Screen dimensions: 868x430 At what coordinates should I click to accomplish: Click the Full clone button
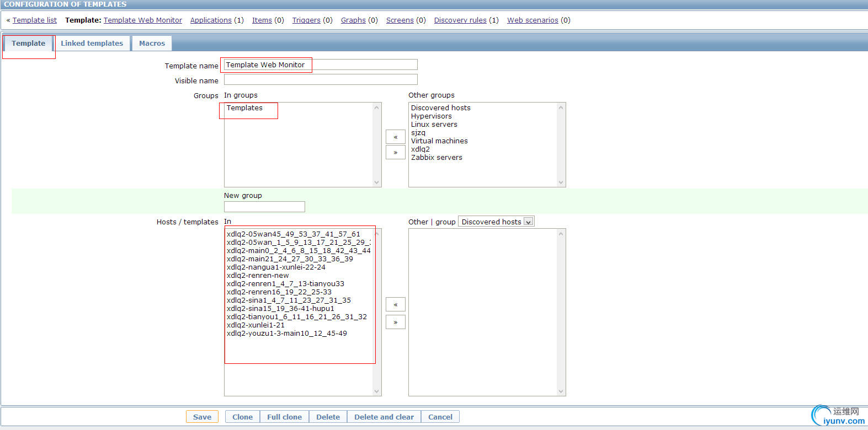coord(284,417)
